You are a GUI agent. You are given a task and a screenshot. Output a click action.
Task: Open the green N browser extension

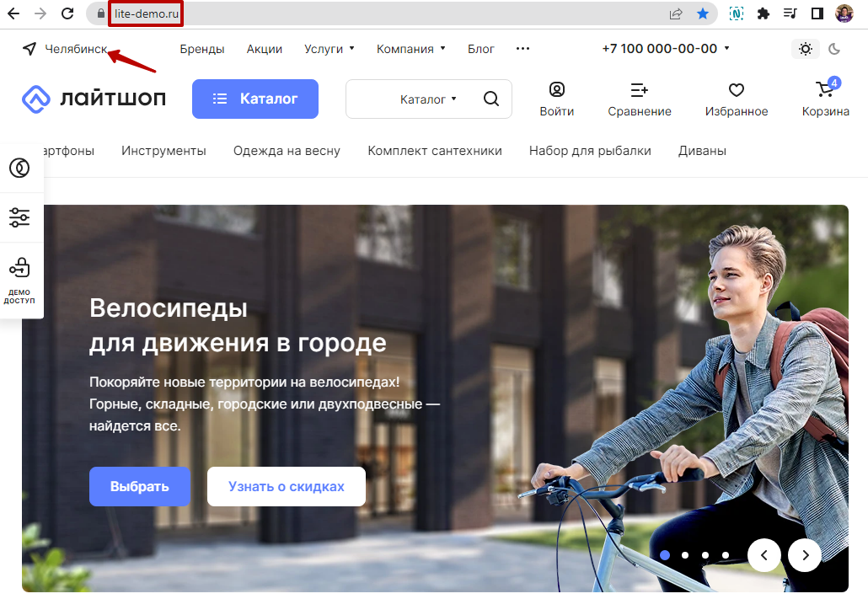(737, 13)
